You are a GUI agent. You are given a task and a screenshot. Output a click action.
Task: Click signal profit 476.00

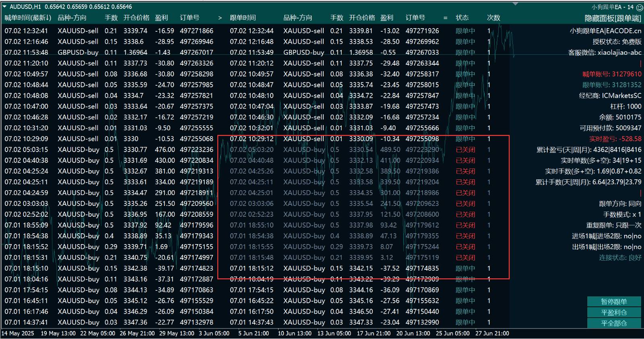[x=165, y=150]
